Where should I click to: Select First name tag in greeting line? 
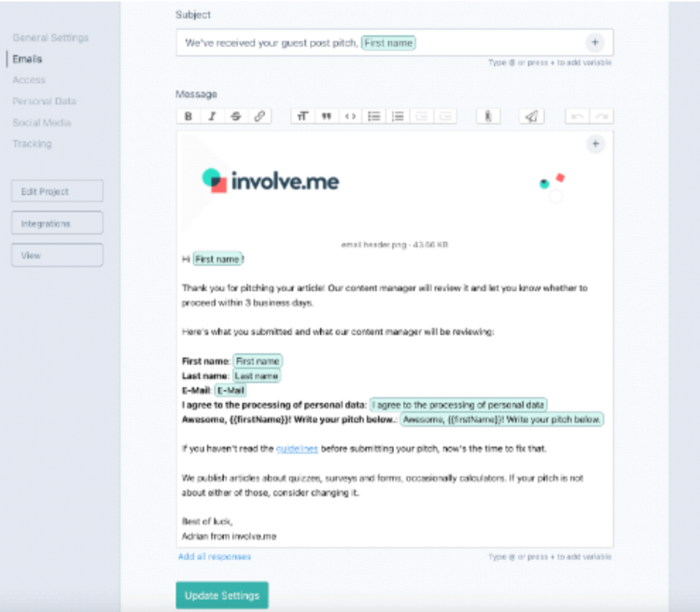click(x=217, y=259)
